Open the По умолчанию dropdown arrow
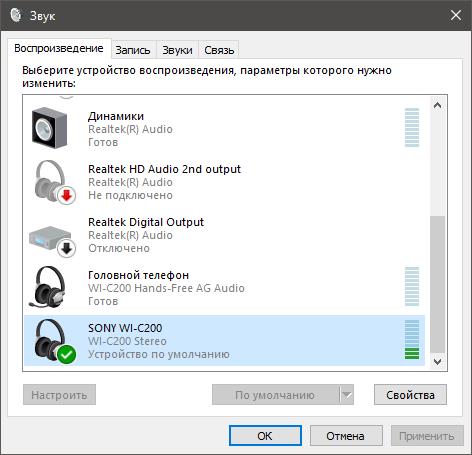The image size is (472, 455). click(x=347, y=395)
